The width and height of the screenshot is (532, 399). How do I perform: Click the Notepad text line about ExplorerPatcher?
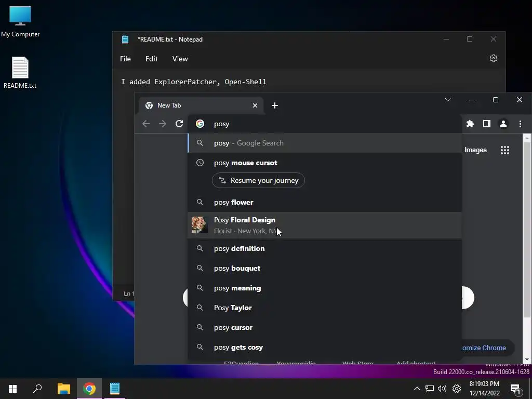coord(194,82)
